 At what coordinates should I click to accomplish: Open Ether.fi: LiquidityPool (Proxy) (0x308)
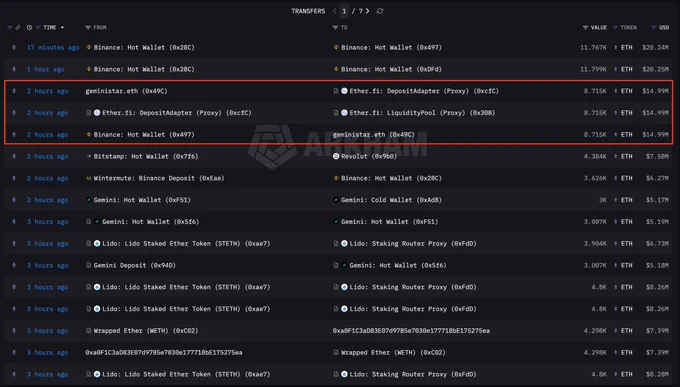(x=422, y=113)
